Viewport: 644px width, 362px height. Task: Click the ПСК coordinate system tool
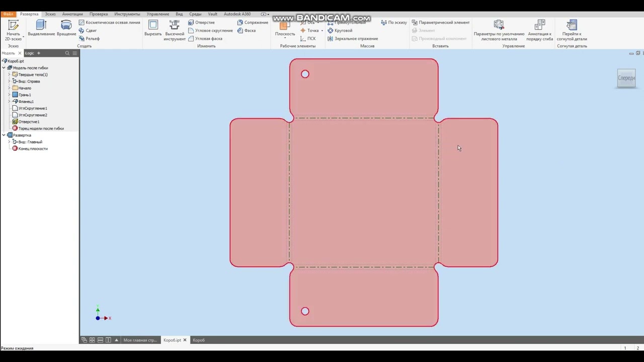308,38
